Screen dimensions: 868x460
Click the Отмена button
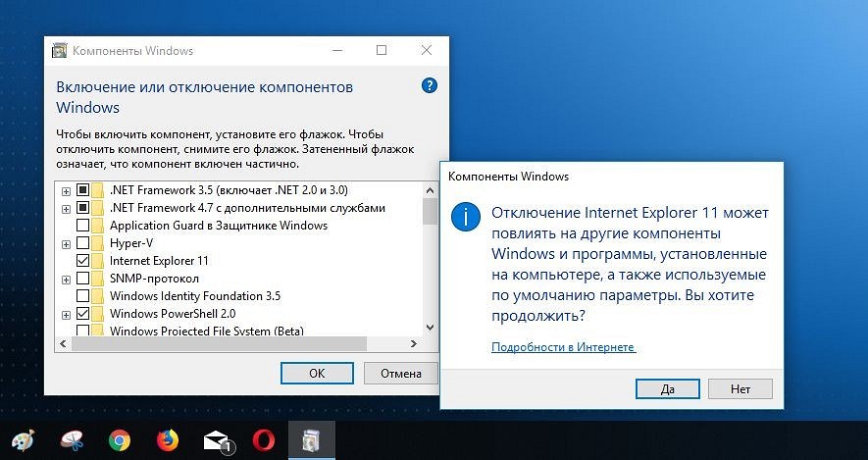401,374
